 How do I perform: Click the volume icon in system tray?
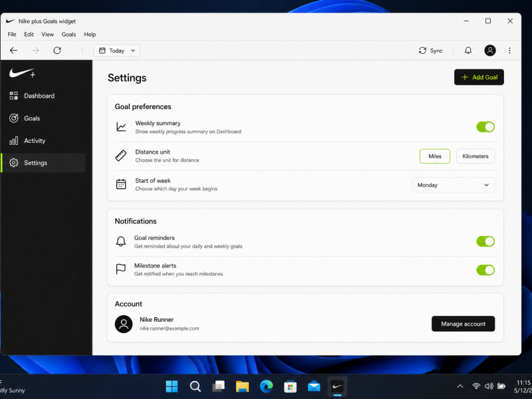489,386
